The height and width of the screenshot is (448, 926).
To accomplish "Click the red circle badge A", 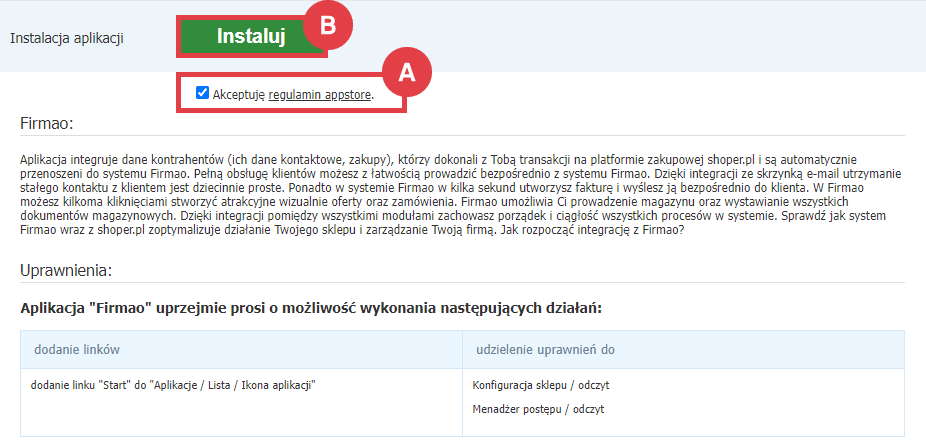I will coord(406,73).
